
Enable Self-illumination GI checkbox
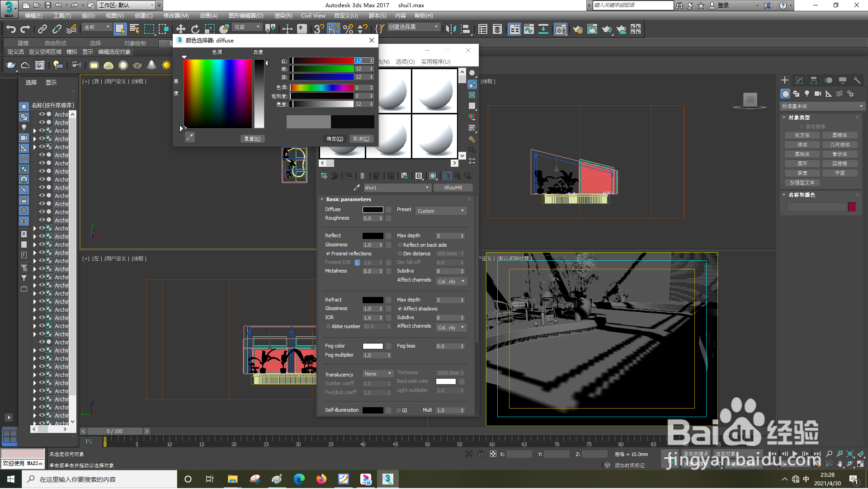pyautogui.click(x=399, y=410)
